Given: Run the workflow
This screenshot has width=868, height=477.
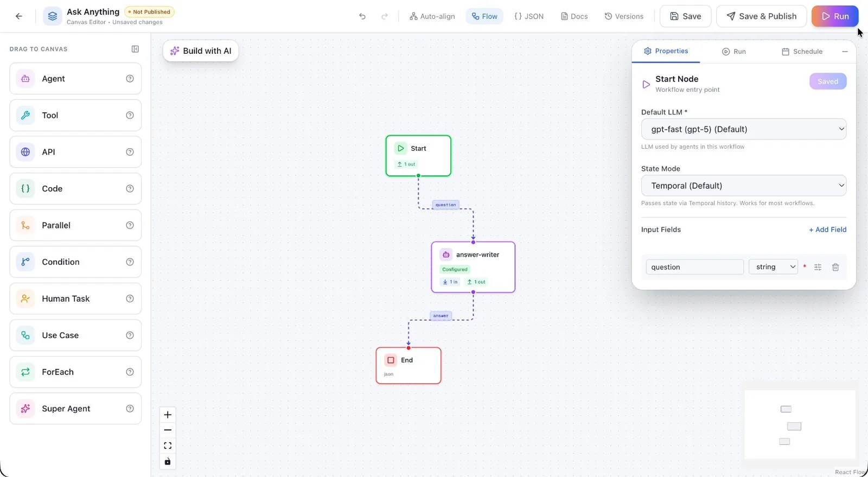Looking at the screenshot, I should point(835,16).
